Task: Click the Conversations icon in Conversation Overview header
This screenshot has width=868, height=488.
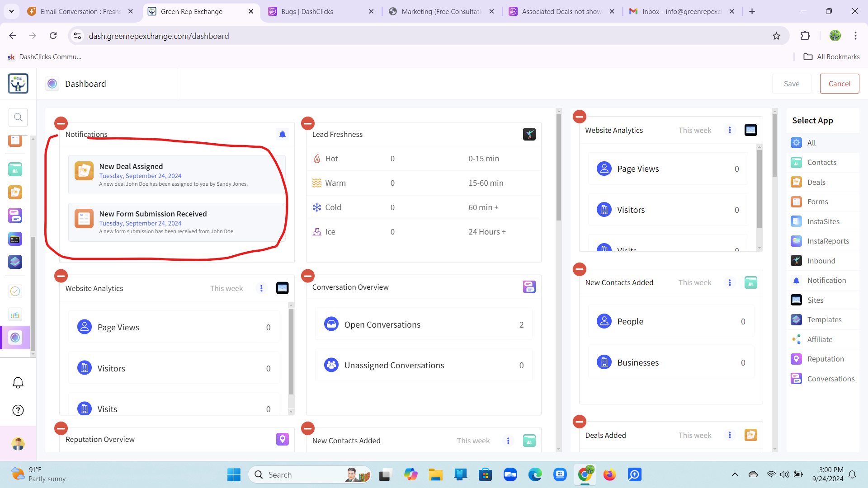Action: [529, 287]
